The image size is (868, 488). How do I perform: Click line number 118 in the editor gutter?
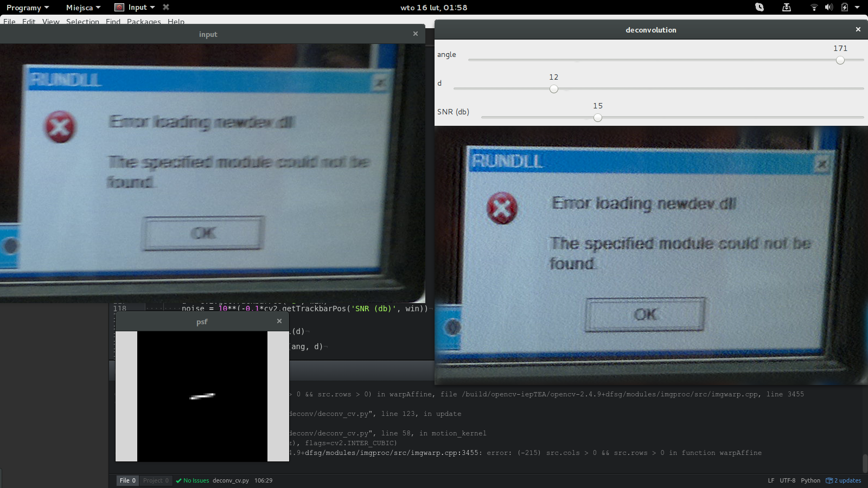pos(120,309)
